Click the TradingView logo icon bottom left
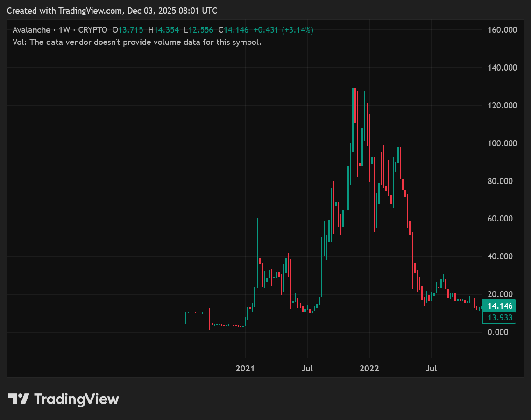This screenshot has height=420, width=531. click(x=19, y=399)
